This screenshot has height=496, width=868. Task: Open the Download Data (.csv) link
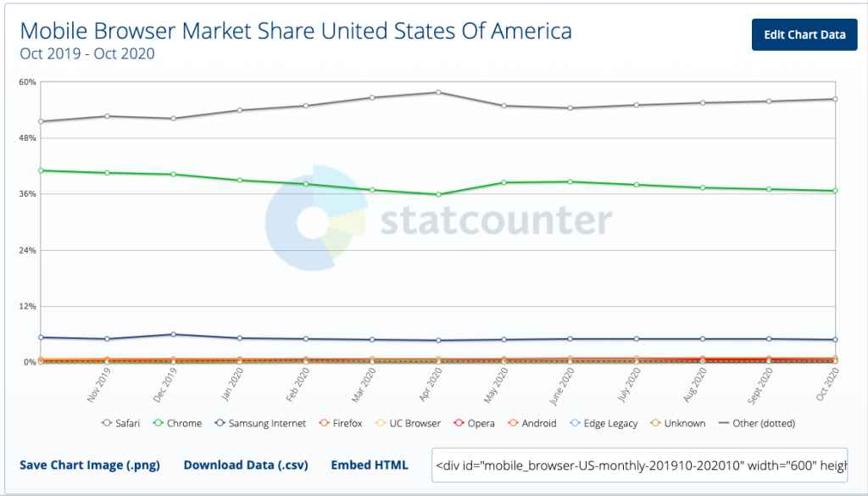pyautogui.click(x=245, y=465)
